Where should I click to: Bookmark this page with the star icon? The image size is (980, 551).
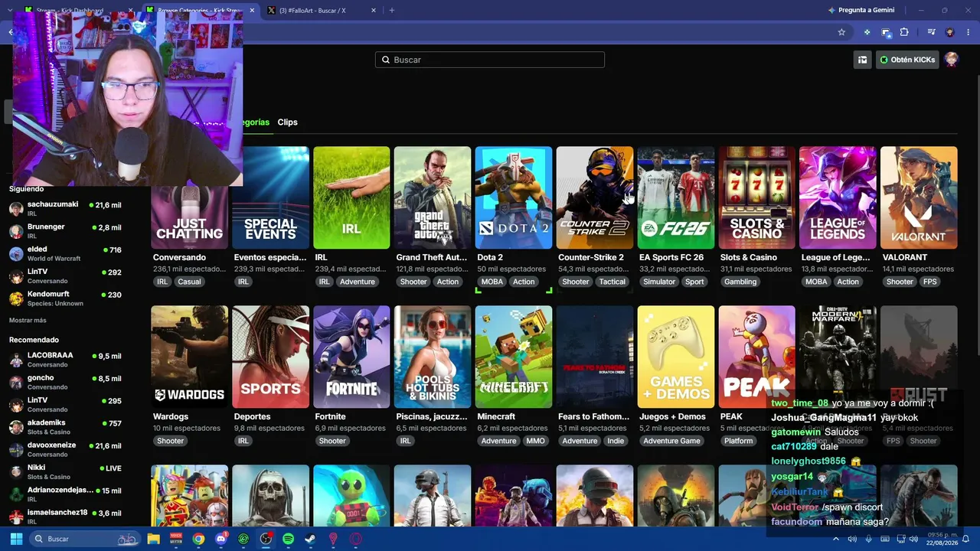841,32
